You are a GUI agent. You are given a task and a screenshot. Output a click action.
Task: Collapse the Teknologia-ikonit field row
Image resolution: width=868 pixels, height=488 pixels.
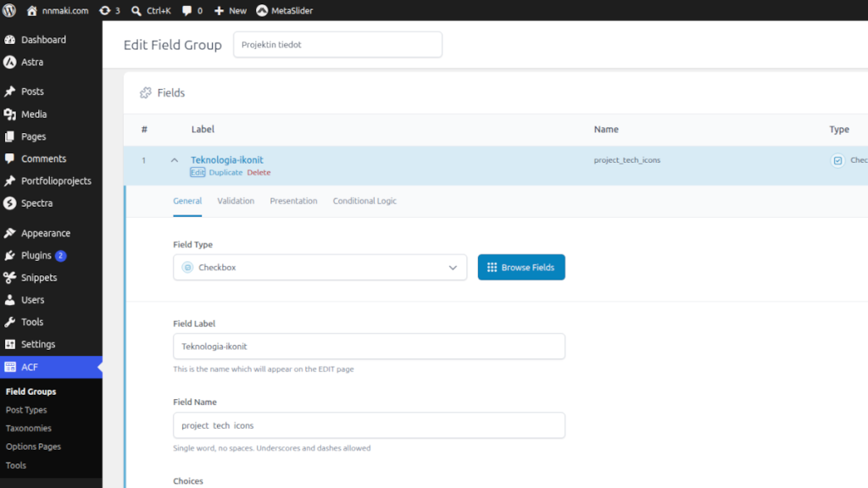(x=175, y=160)
